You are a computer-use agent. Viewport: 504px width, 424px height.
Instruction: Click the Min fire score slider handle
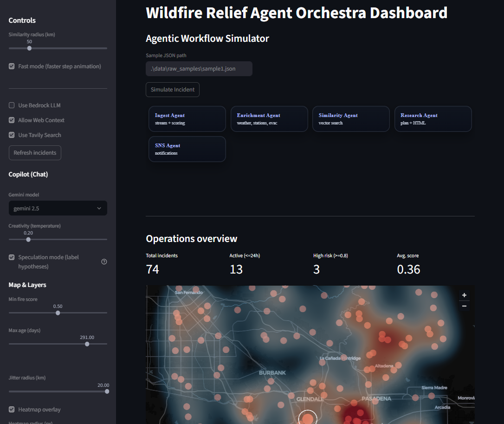click(58, 313)
